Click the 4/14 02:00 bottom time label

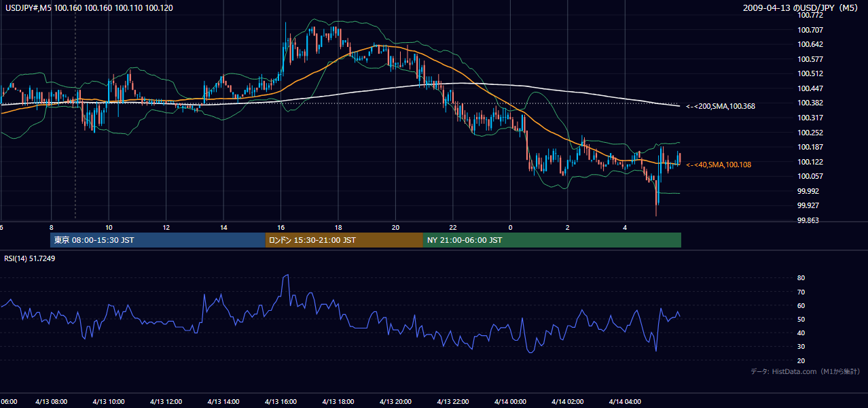(x=568, y=402)
